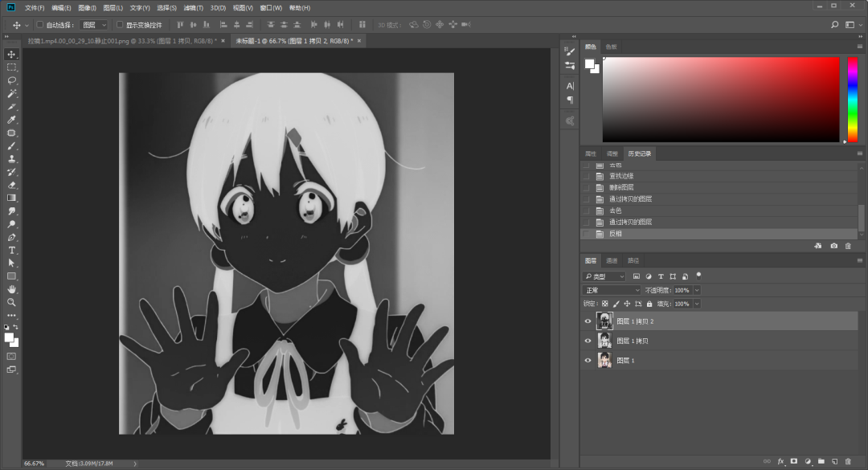Toggle lock transparent pixels
Screen dimensions: 868x470
pyautogui.click(x=605, y=304)
